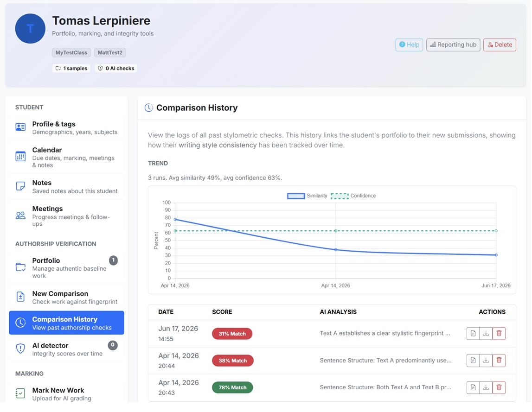The width and height of the screenshot is (532, 412).
Task: Click the Tomas Lerpiniere avatar circle
Action: pos(30,28)
